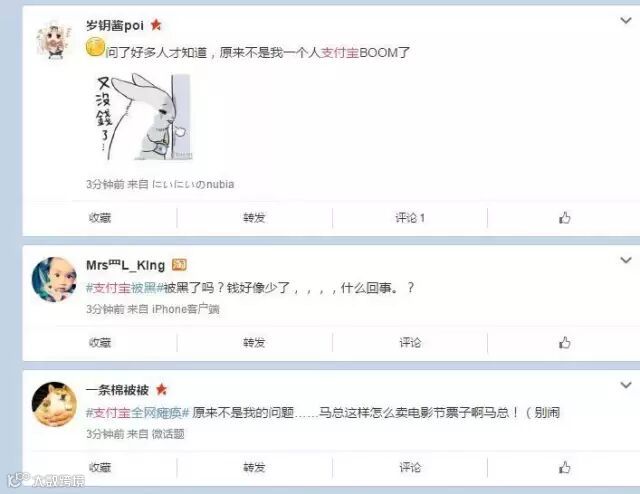The height and width of the screenshot is (494, 640).
Task: Like the post by 岁钥酱poi
Action: (564, 218)
